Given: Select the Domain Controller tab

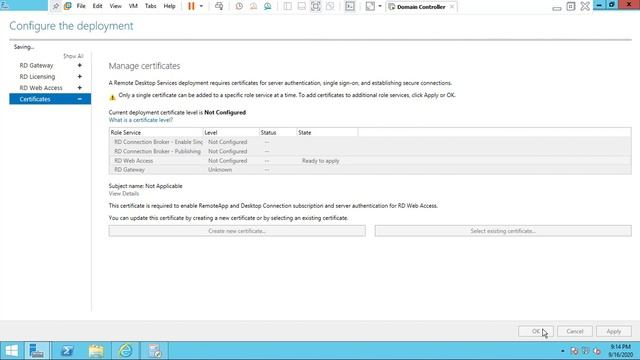Looking at the screenshot, I should [x=420, y=7].
